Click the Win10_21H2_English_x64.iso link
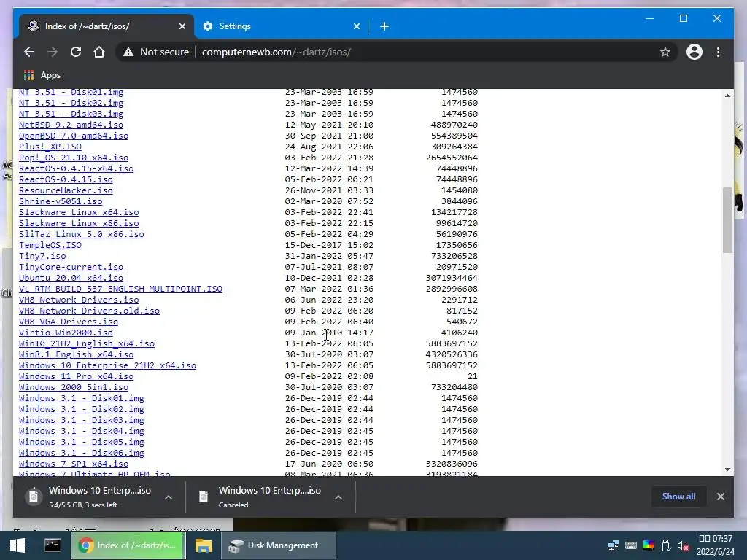Viewport: 747px width, 560px height. point(87,344)
